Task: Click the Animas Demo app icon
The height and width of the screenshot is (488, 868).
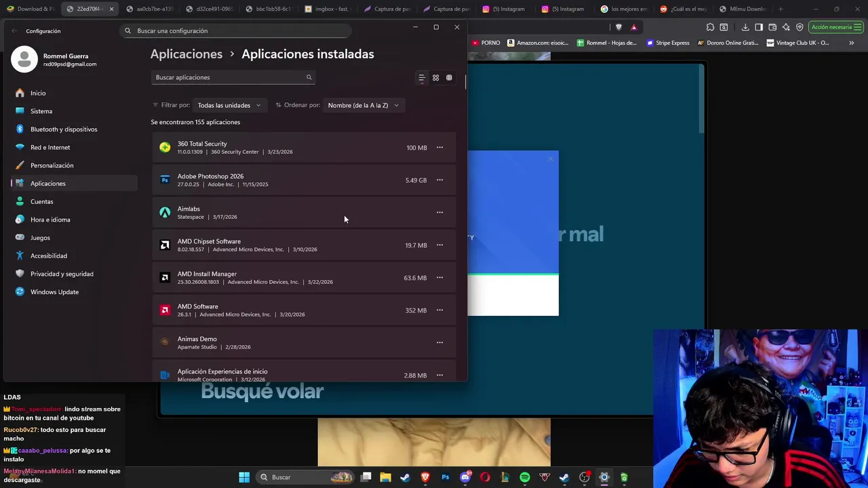Action: coord(165,342)
